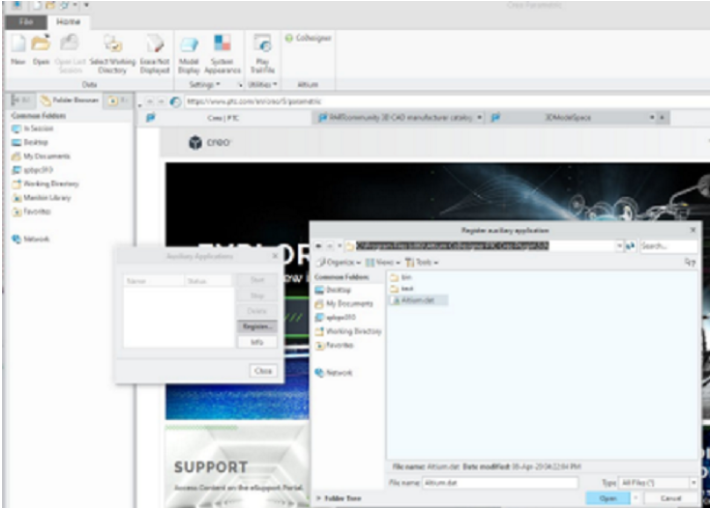Open dropdown on 3DModelSpace browser tab

tap(652, 118)
